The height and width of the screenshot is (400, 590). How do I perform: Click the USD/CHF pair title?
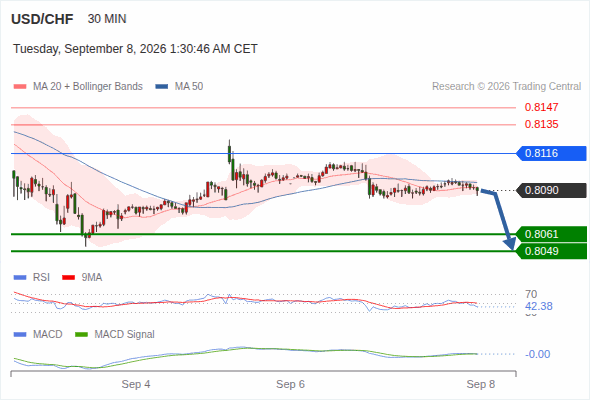[42, 19]
